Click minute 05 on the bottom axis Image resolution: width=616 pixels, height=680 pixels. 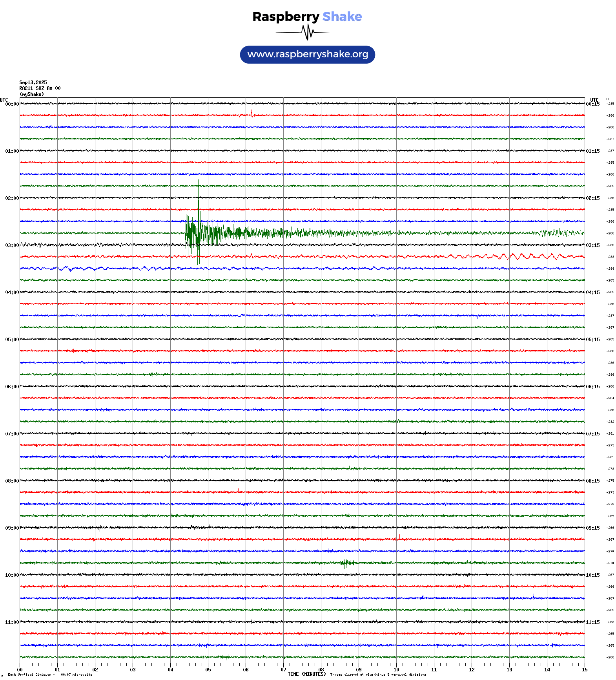pyautogui.click(x=208, y=670)
